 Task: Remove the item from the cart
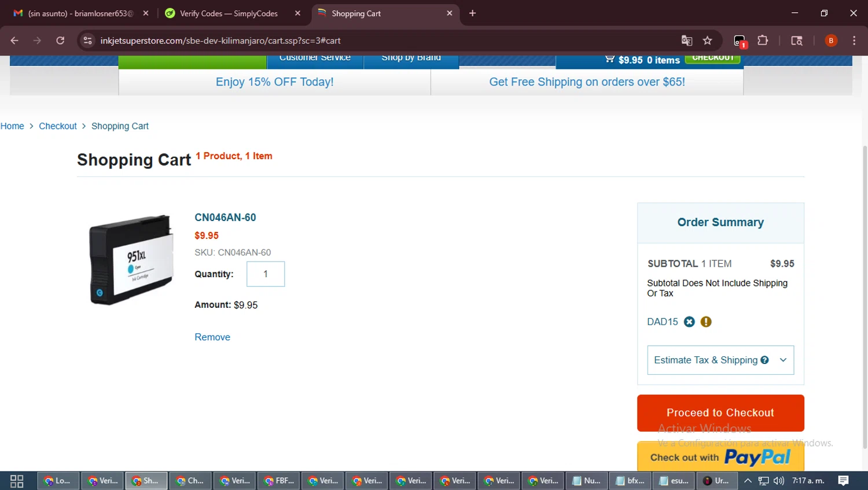(x=212, y=337)
